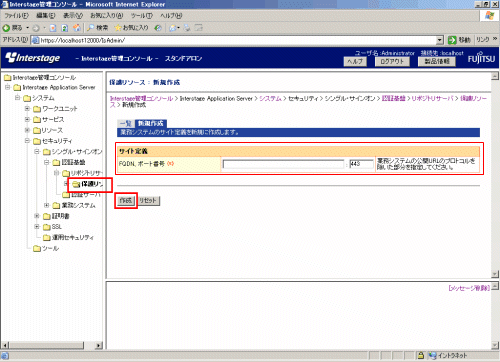Click the port number field showing 443

pos(361,164)
